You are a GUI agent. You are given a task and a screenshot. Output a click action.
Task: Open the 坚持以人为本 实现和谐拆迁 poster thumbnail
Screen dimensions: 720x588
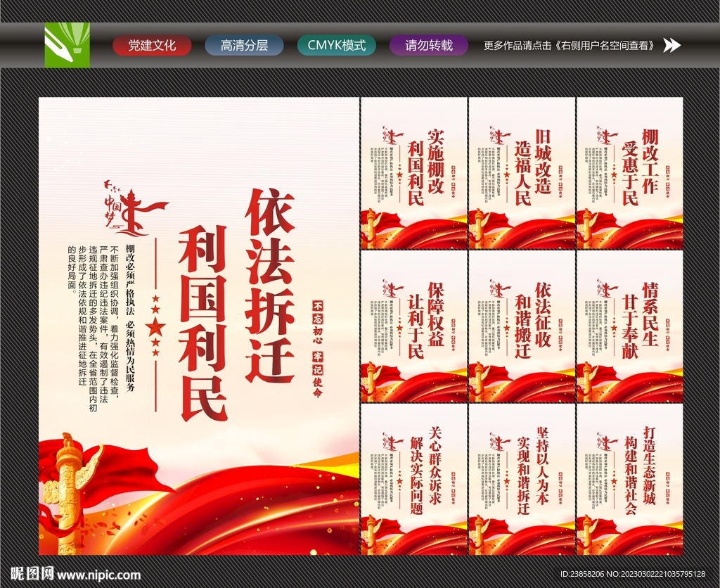point(522,480)
